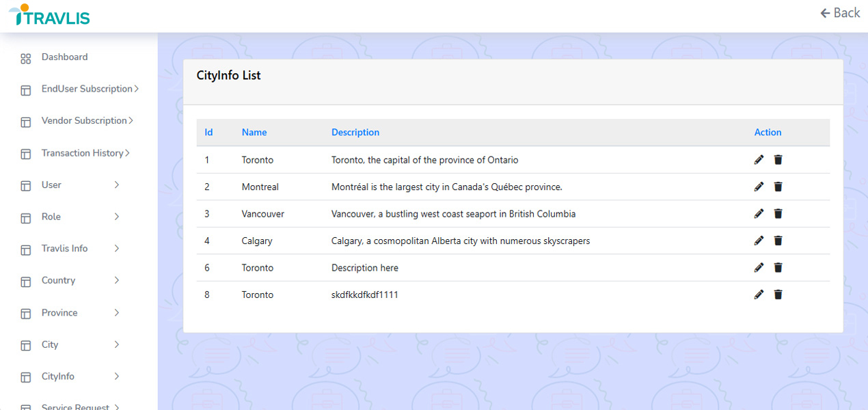The width and height of the screenshot is (868, 410).
Task: Expand the Role menu chevron
Action: (117, 217)
